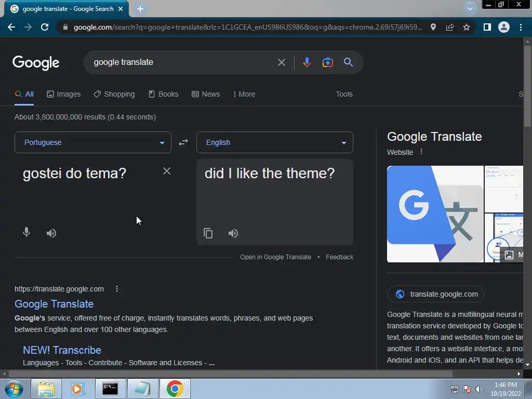Expand the Portuguese source language dropdown
The width and height of the screenshot is (532, 399).
(x=93, y=142)
